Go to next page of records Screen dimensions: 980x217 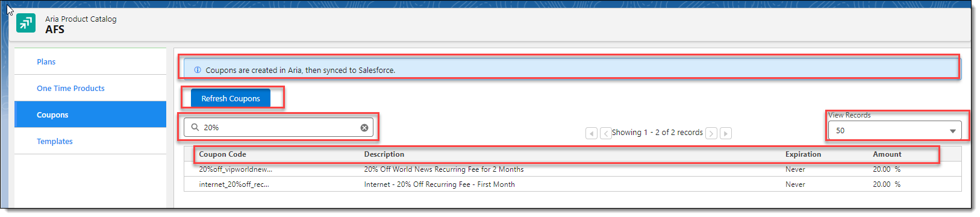click(711, 133)
